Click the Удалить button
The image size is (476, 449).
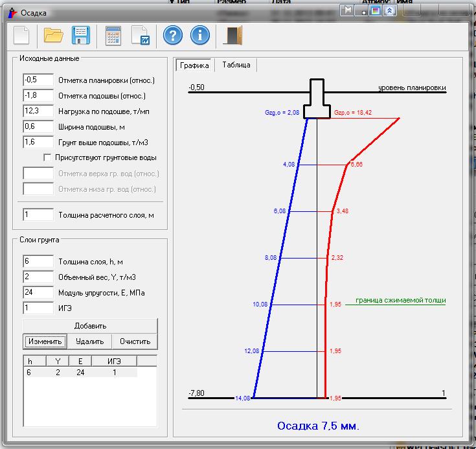(89, 341)
